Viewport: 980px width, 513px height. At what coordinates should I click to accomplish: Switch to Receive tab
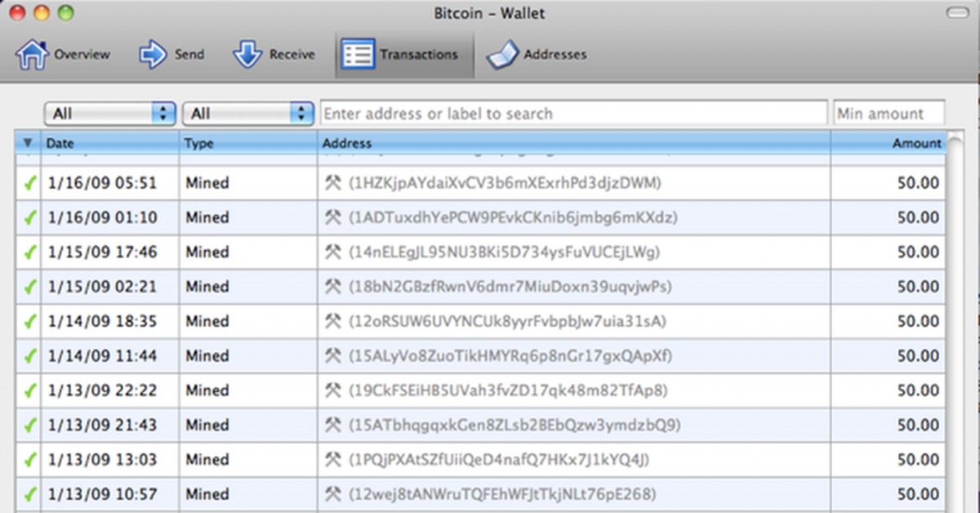(x=274, y=55)
